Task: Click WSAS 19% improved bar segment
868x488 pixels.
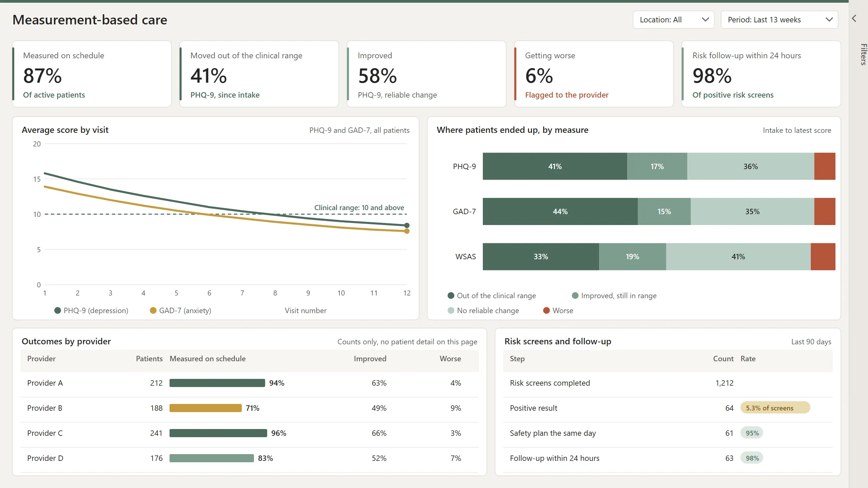Action: pyautogui.click(x=632, y=257)
